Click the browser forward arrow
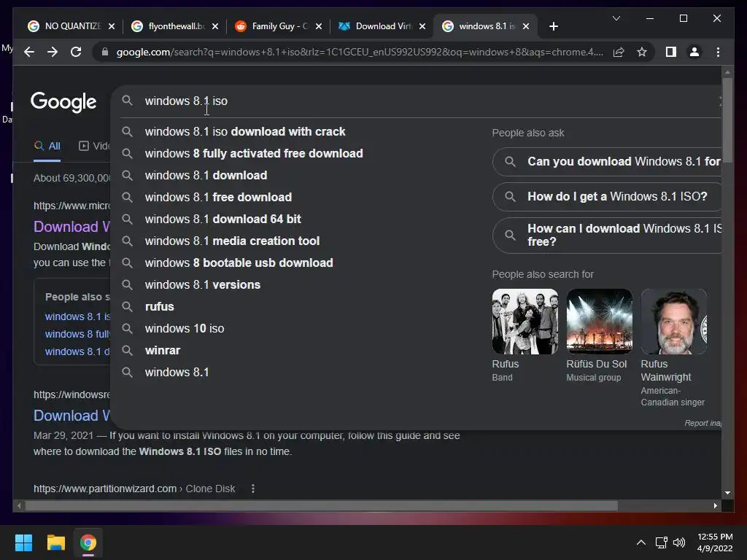Screen dimensions: 747x560 [x=53, y=52]
